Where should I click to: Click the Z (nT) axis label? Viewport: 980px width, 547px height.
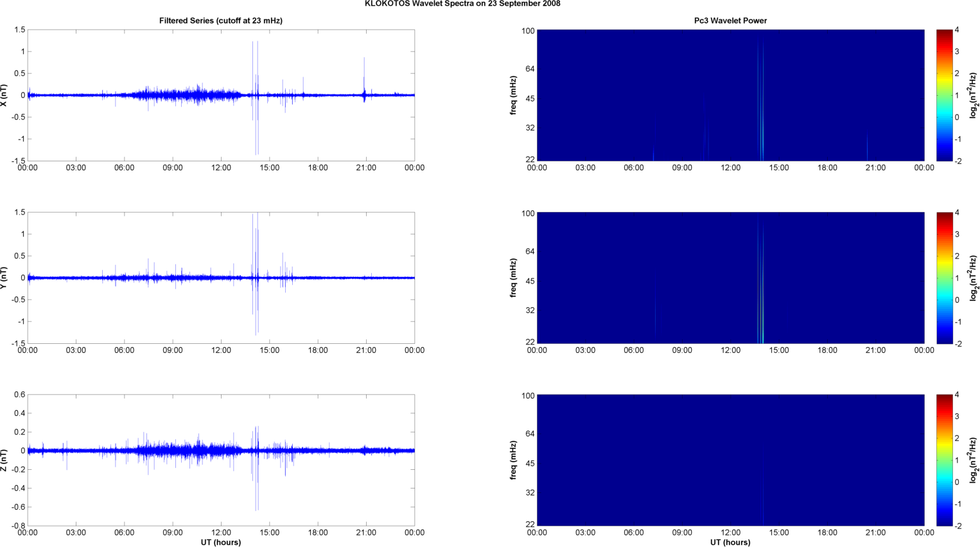pyautogui.click(x=4, y=460)
